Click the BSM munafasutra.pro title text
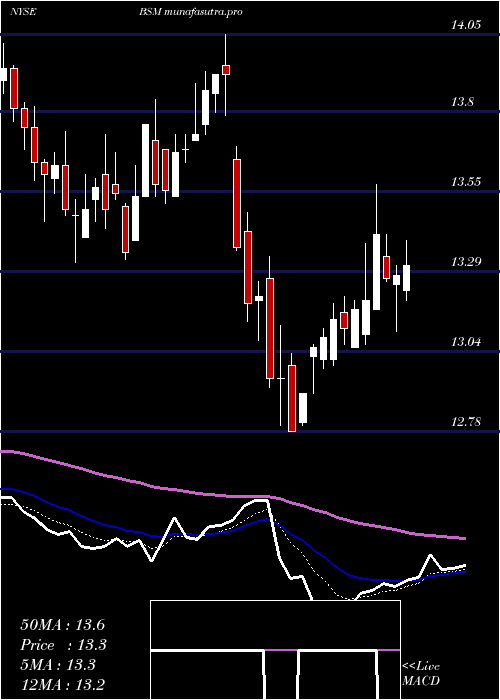 (x=191, y=12)
